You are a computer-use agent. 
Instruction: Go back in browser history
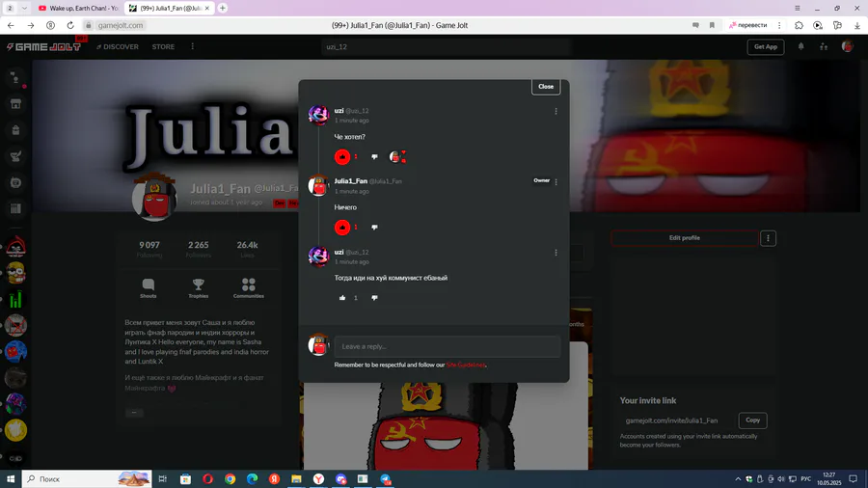pyautogui.click(x=11, y=25)
